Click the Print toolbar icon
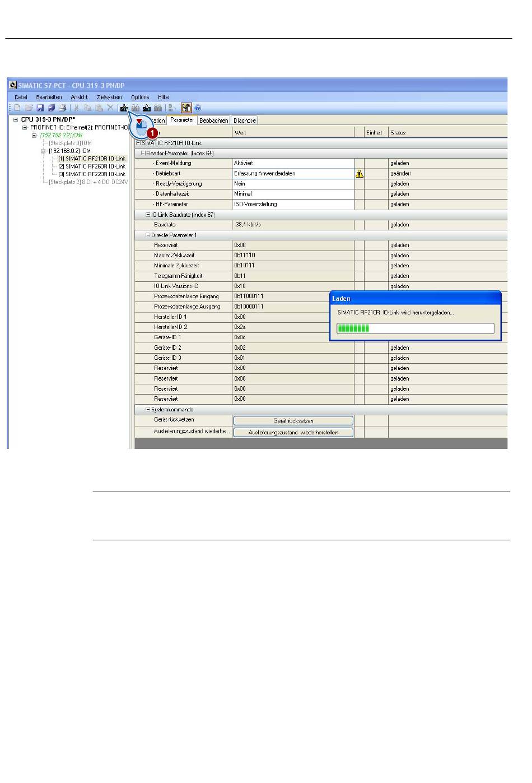532x783 pixels. pyautogui.click(x=62, y=108)
